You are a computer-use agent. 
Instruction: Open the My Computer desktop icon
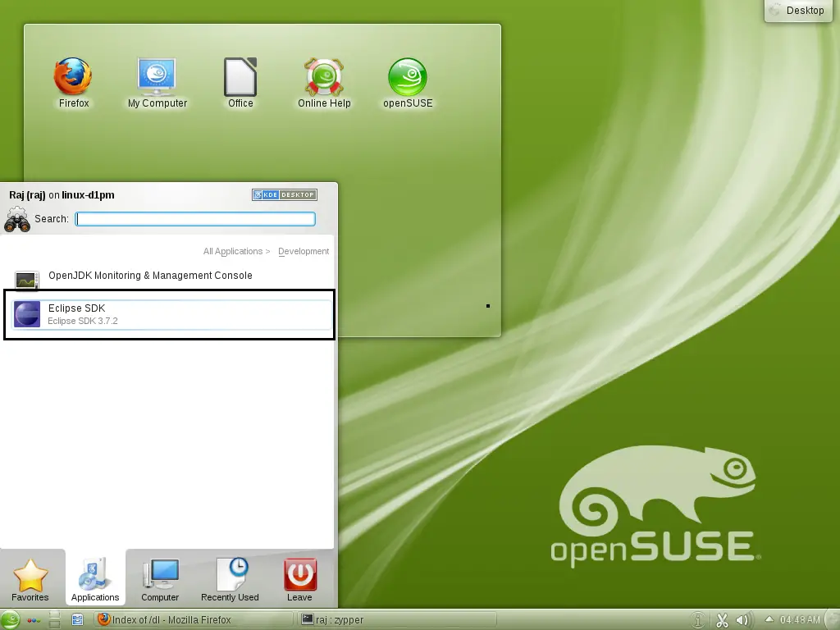coord(157,83)
